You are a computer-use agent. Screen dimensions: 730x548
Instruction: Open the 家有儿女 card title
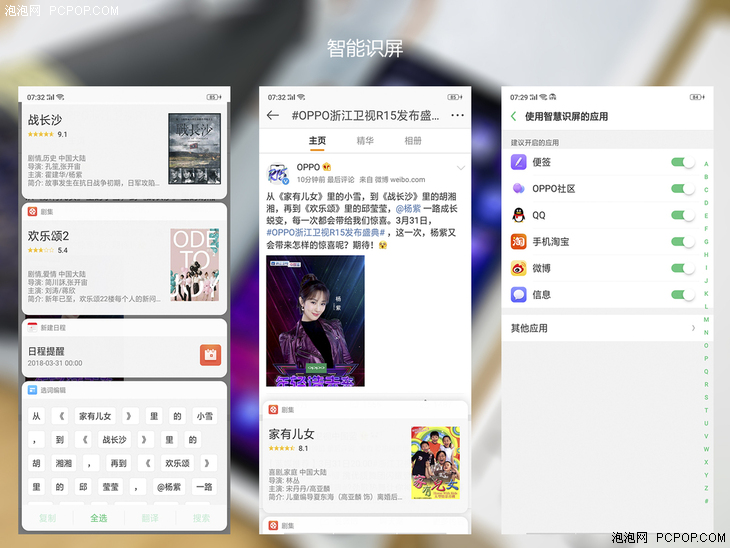[x=291, y=434]
